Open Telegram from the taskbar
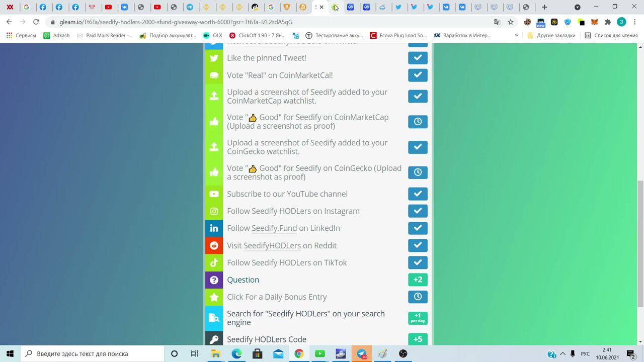This screenshot has height=362, width=644. tap(361, 353)
